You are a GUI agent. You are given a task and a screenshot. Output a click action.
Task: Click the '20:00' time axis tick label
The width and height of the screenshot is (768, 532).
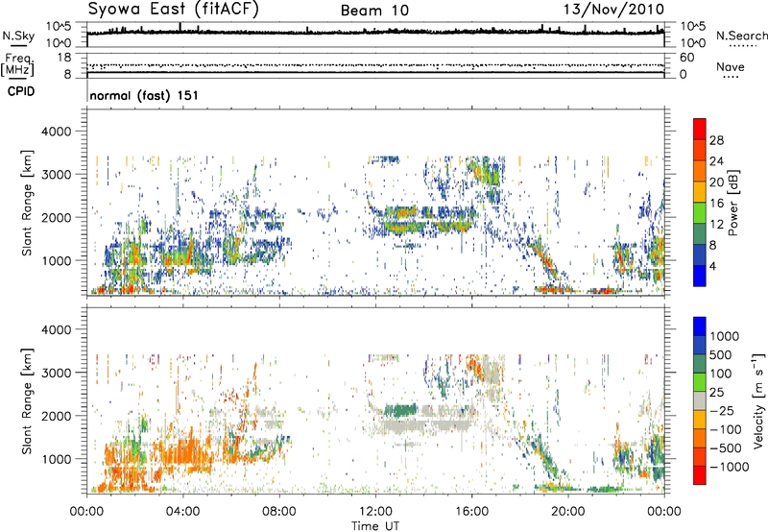tap(568, 512)
